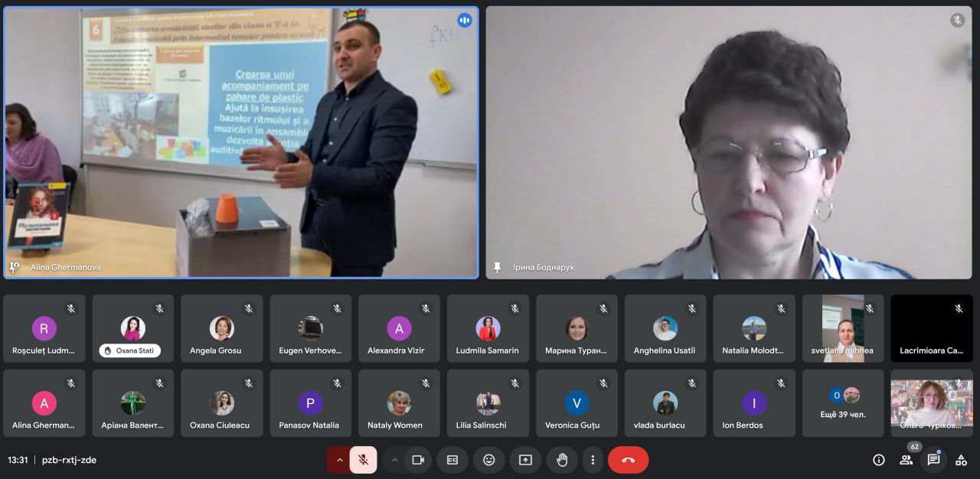Screen dimensions: 980x479
Task: Open meeting details info icon
Action: point(879,460)
